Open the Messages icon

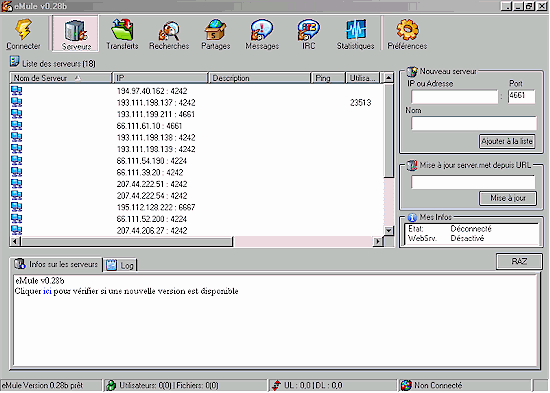tap(262, 30)
